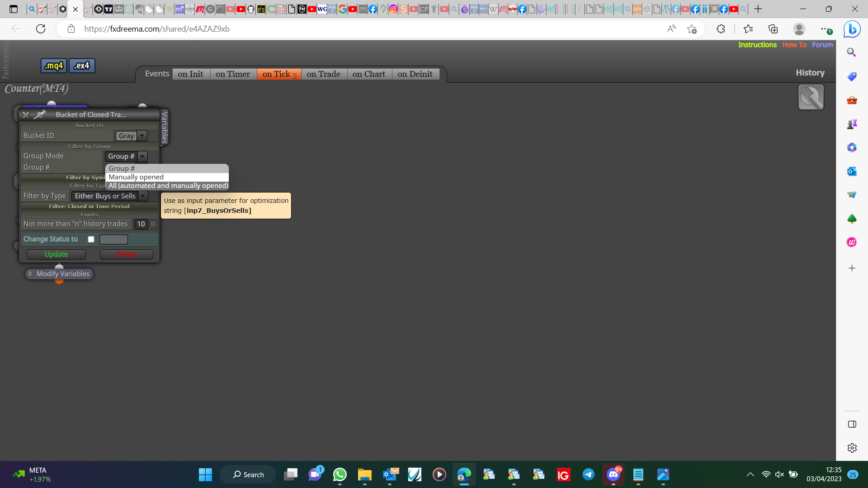Click the taskbar Search box
Viewport: 868px width, 488px height.
click(248, 474)
